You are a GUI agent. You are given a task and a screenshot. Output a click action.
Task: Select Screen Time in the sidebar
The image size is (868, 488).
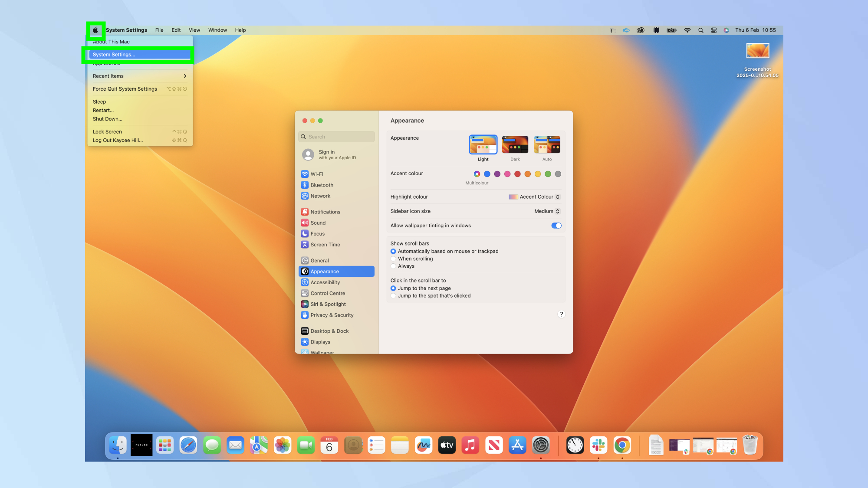click(x=324, y=244)
